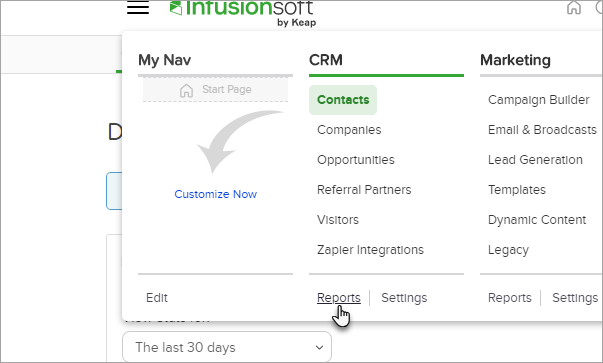
Task: Open Lead Generation under Marketing
Action: click(x=535, y=160)
